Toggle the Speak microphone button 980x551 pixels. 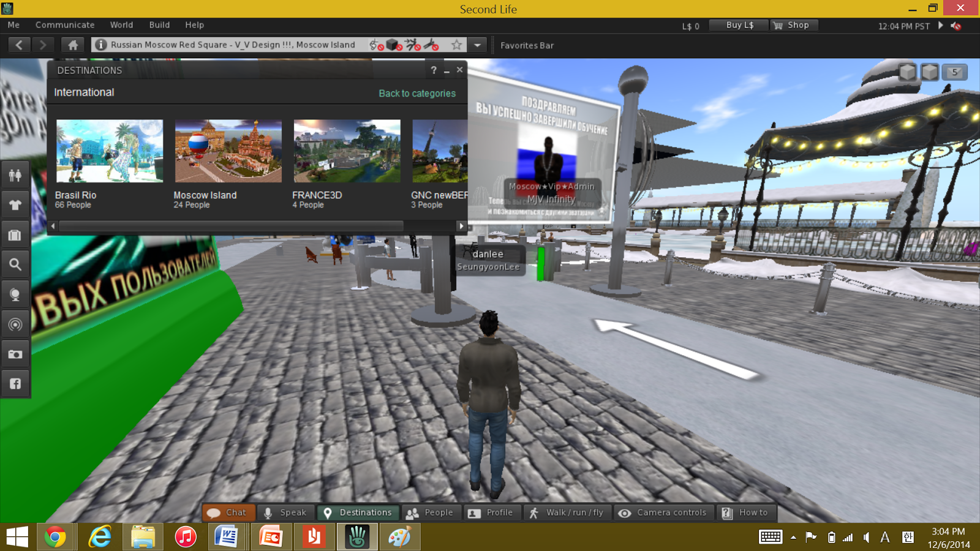[x=285, y=512]
